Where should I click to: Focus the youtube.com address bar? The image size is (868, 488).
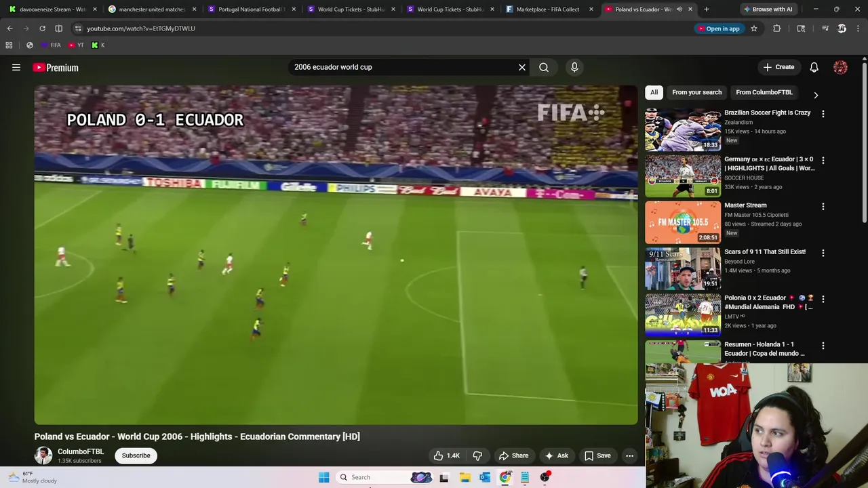pos(380,28)
